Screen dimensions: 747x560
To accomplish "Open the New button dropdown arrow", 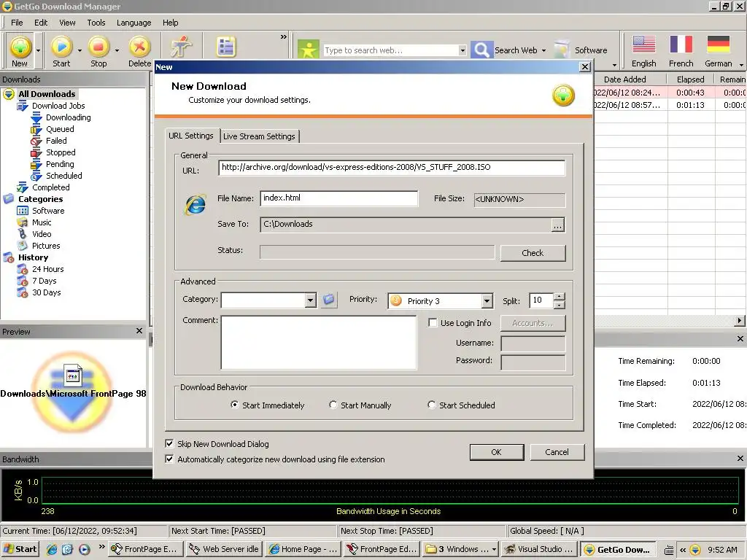I will coord(38,50).
